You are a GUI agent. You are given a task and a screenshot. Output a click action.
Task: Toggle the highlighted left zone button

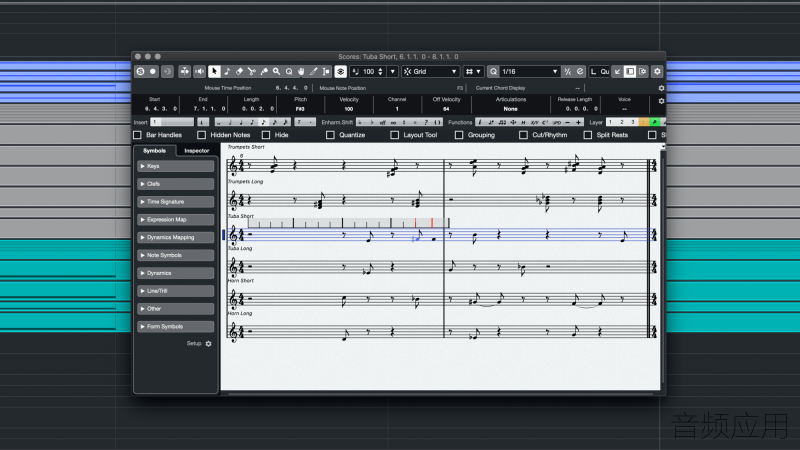(x=630, y=72)
